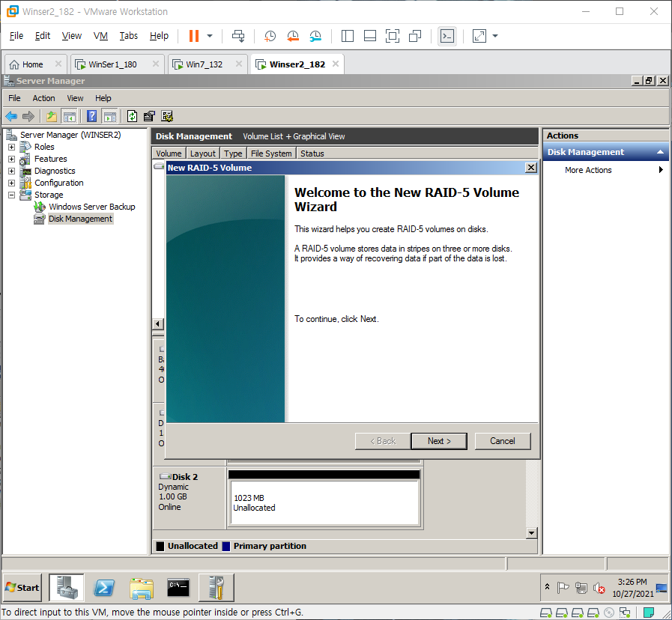Click volume list scroll left arrow
Screen dimensions: 672x620
158,324
